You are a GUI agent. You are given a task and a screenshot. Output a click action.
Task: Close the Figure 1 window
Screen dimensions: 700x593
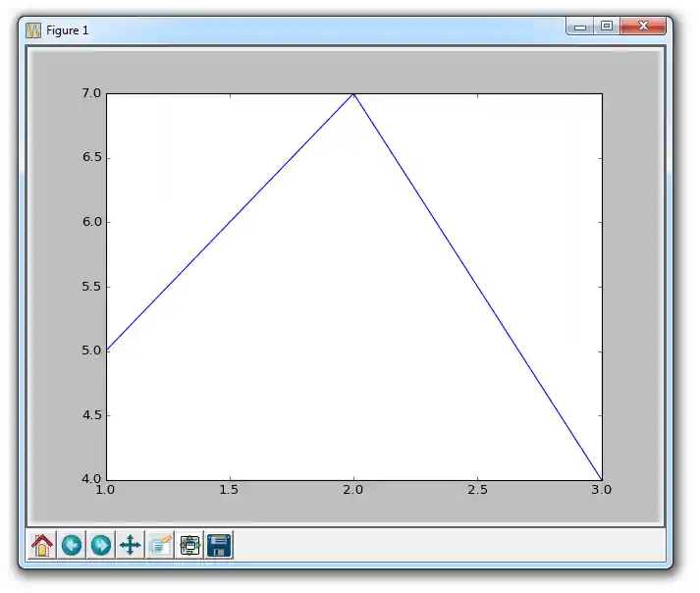(x=643, y=27)
